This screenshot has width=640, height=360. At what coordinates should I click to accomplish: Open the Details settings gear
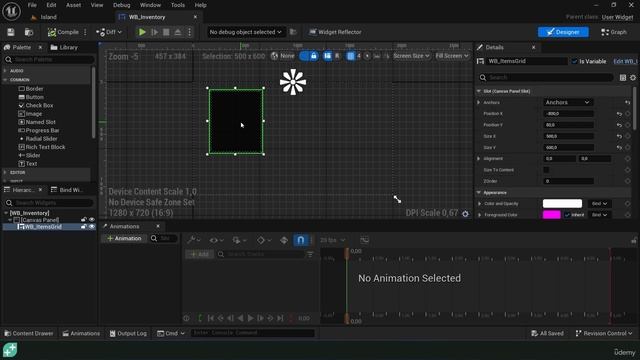(x=633, y=78)
